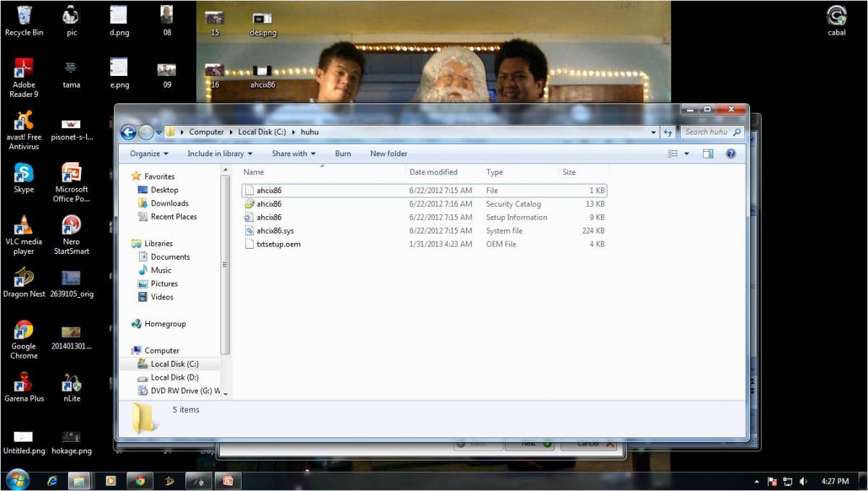Viewport: 868px width, 491px height.
Task: Open the Share with dropdown
Action: pyautogui.click(x=294, y=153)
